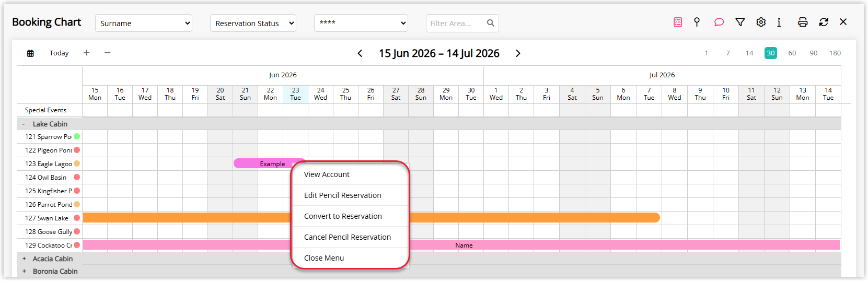Click the 23 Tue date header
Screen dimensions: 868x281
296,94
